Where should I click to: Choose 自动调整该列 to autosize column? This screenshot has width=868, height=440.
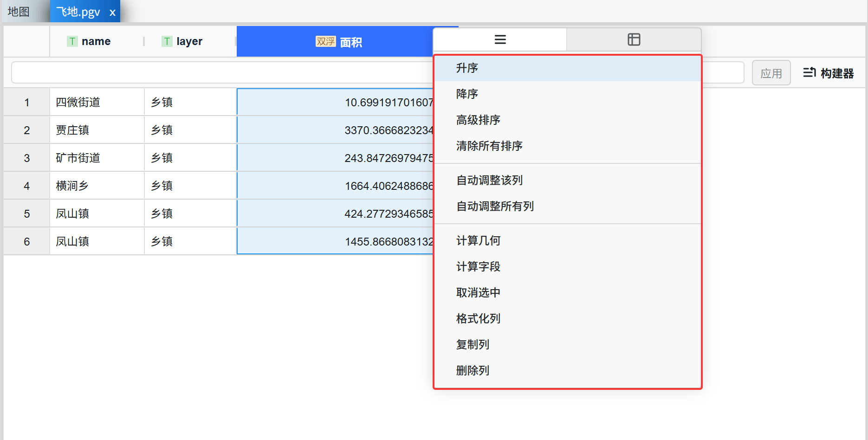tap(489, 181)
